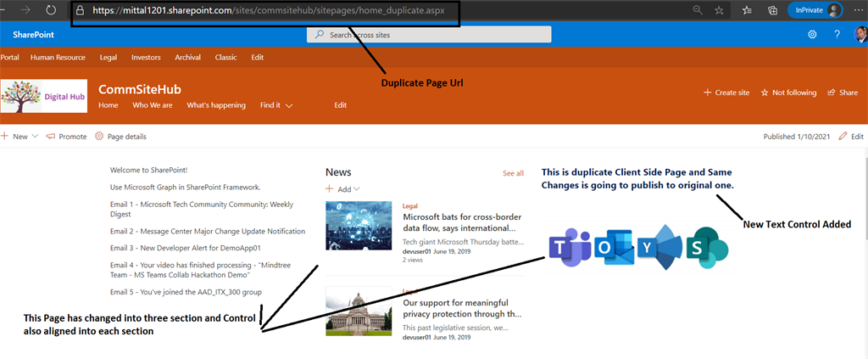This screenshot has height=359, width=868.
Task: Click Use Microsoft Graph in SharePoint Framework
Action: (x=186, y=187)
